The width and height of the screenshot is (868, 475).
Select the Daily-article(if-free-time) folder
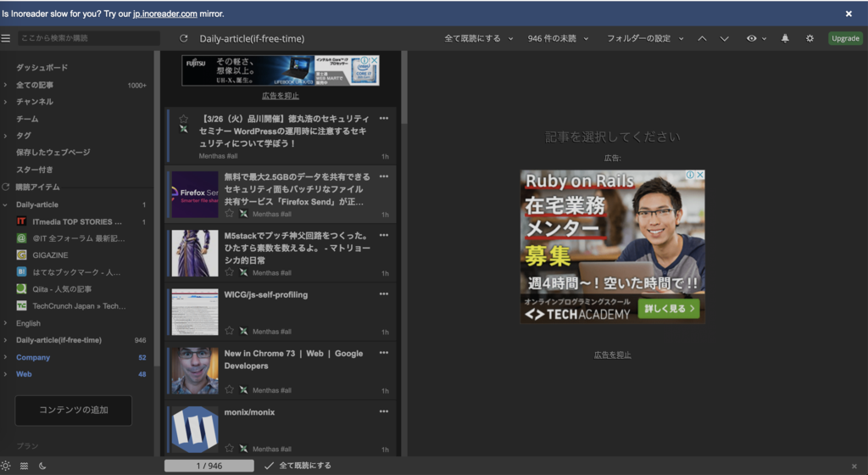(x=58, y=340)
